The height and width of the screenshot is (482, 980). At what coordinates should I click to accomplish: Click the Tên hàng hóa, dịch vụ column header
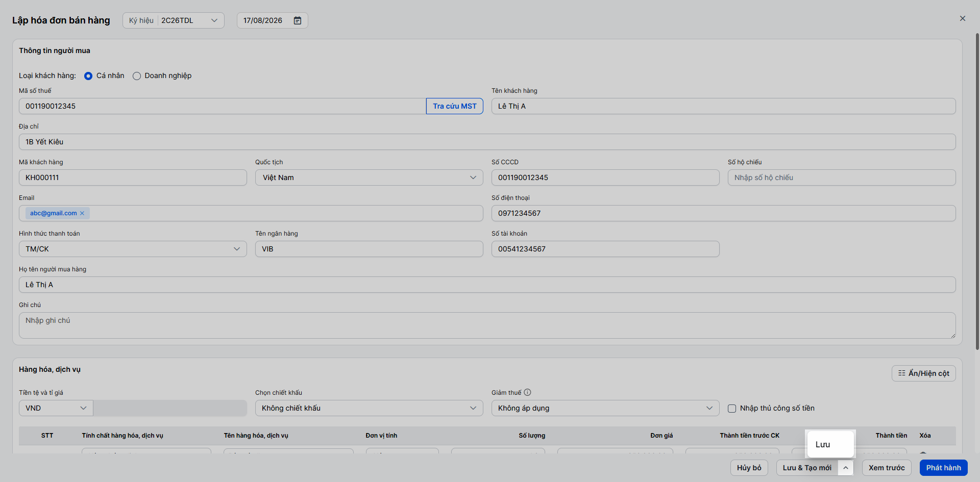[x=256, y=436]
